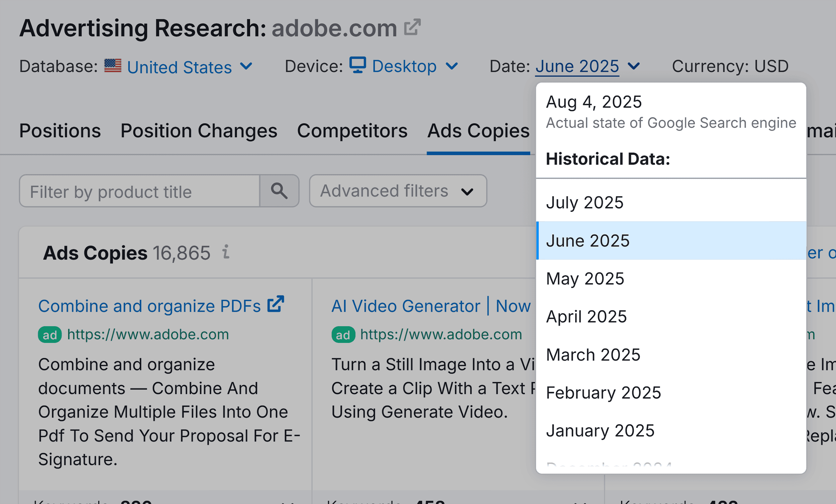Click the Desktop monitor icon
Image resolution: width=836 pixels, height=504 pixels.
[x=357, y=65]
